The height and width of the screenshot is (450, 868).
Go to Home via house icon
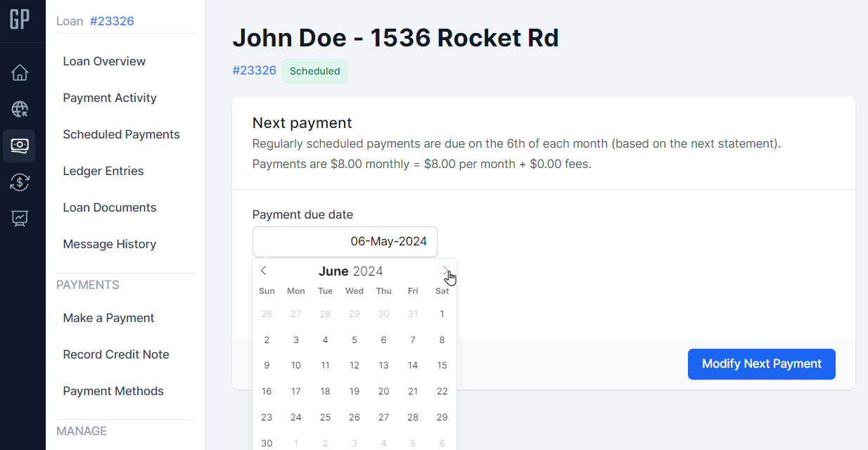coord(20,72)
